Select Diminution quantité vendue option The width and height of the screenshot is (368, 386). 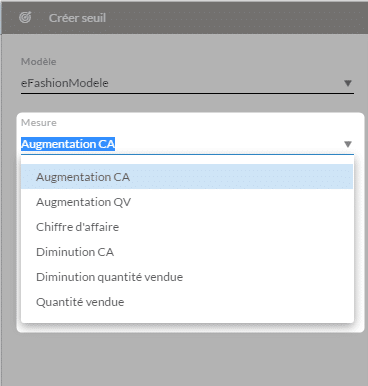(187, 277)
